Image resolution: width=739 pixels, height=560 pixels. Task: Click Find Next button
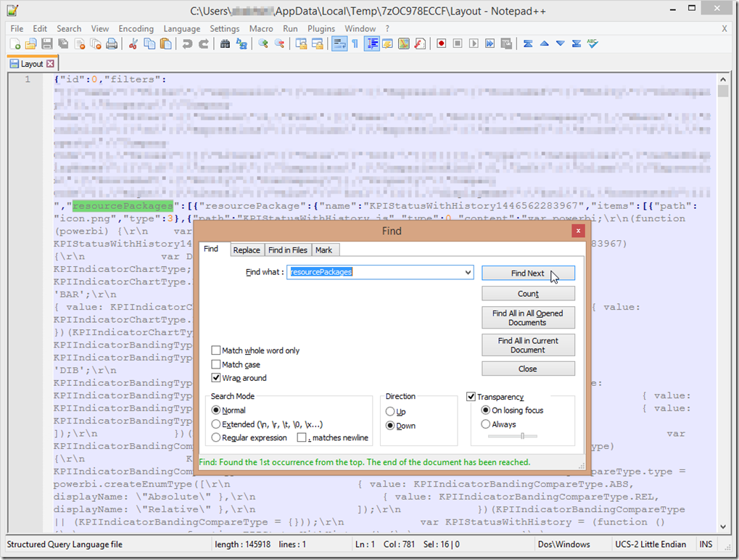(x=528, y=273)
